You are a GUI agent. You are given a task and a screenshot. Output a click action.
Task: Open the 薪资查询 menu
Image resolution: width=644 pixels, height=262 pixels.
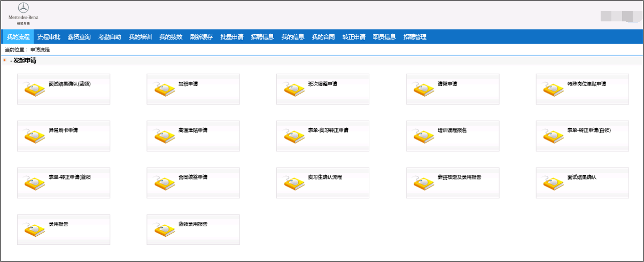[x=79, y=37]
